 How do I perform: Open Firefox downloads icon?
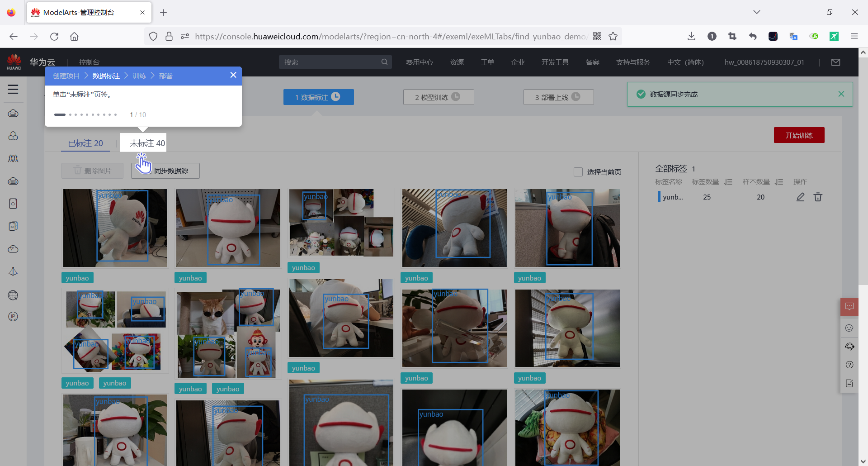pyautogui.click(x=691, y=36)
